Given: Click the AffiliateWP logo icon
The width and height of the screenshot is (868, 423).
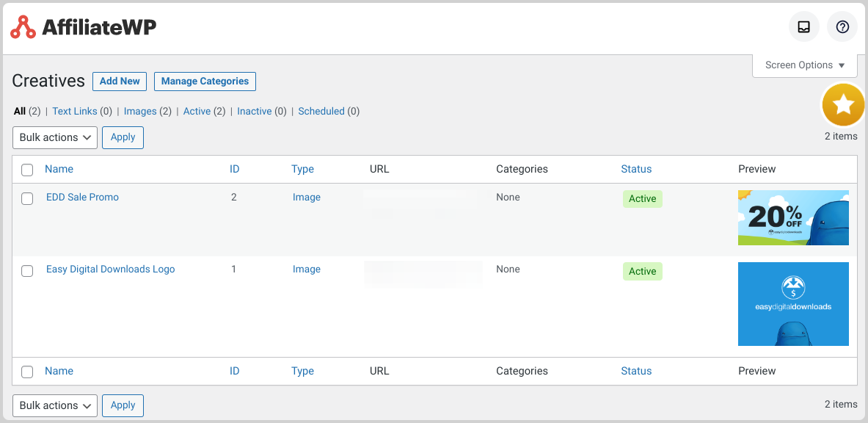Looking at the screenshot, I should tap(23, 26).
